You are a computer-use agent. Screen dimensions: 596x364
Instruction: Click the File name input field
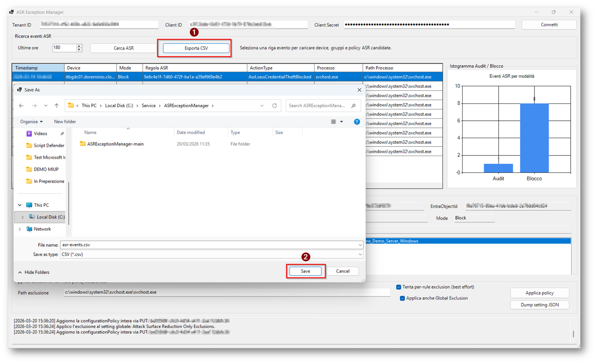click(209, 245)
